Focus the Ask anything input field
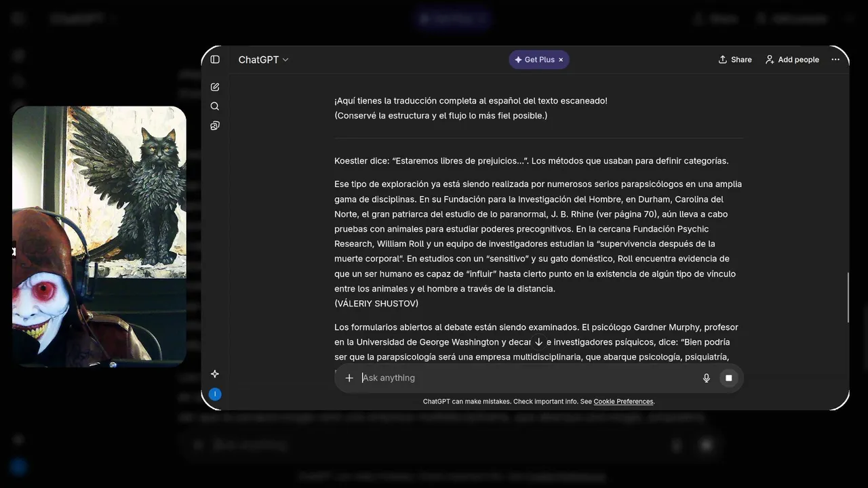Screen dimensions: 868x488 pyautogui.click(x=529, y=378)
